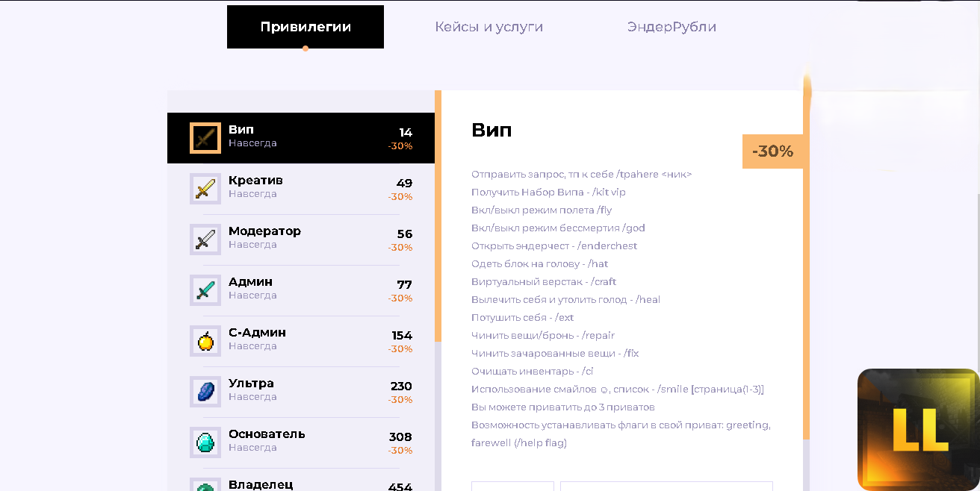Select the Владелец privilege row

pos(300,484)
